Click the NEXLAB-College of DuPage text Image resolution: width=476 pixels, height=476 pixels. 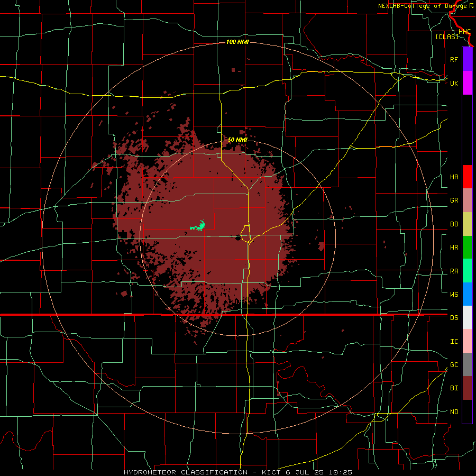[x=423, y=6]
